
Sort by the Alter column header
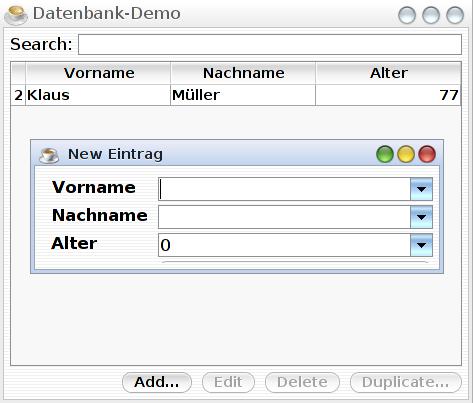pos(388,73)
